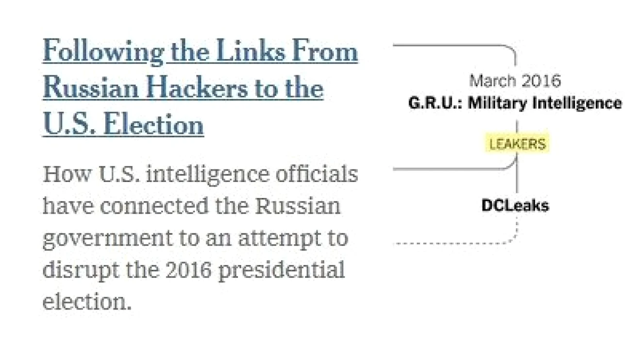The height and width of the screenshot is (364, 642).
Task: Click the "Russian Hackers to the" headline line
Action: [183, 88]
